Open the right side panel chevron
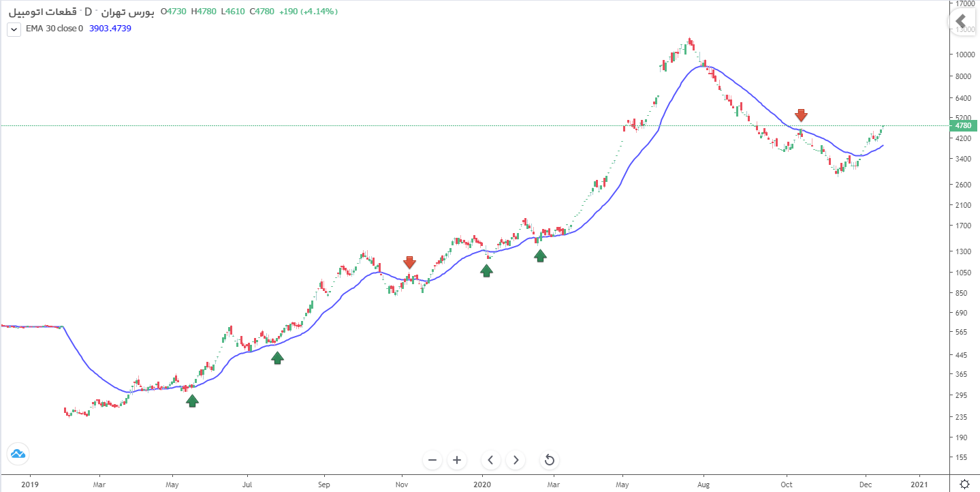The height and width of the screenshot is (492, 980). pyautogui.click(x=961, y=21)
